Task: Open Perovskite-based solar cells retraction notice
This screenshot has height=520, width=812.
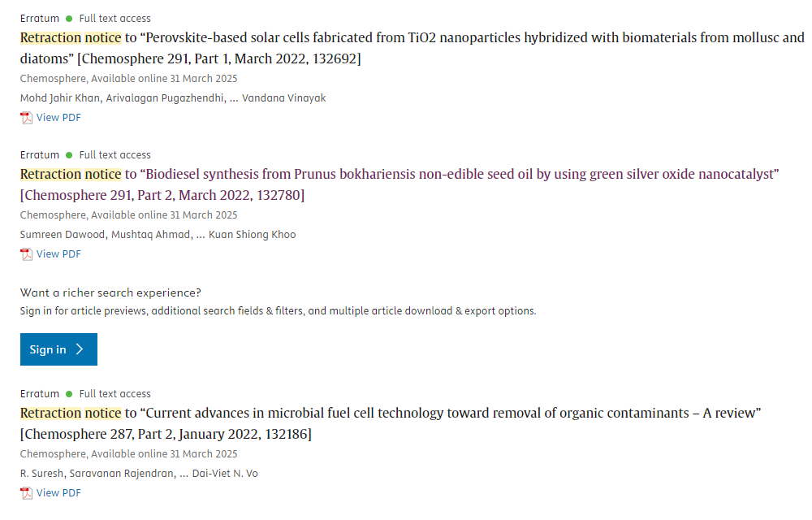Action: [412, 48]
